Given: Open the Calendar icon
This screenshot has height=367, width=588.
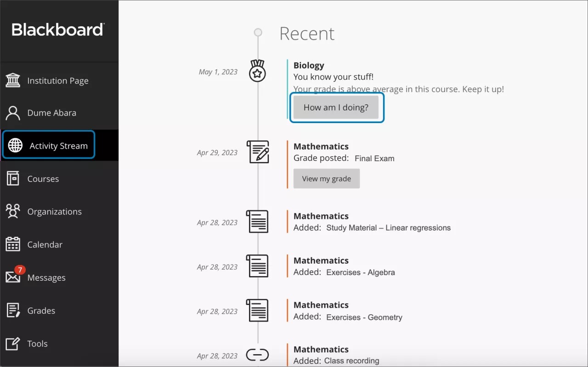Looking at the screenshot, I should (14, 244).
